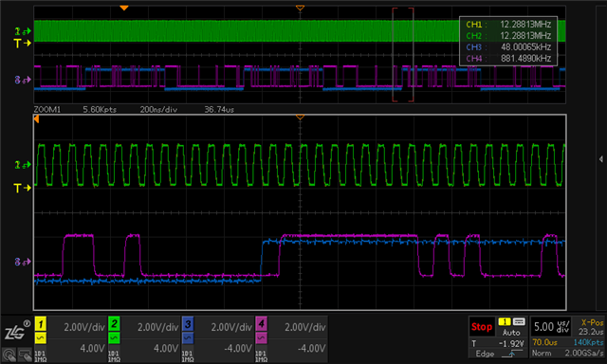Click trigger level T marker in zoom window
Screen dimensions: 607x364
tap(22, 188)
